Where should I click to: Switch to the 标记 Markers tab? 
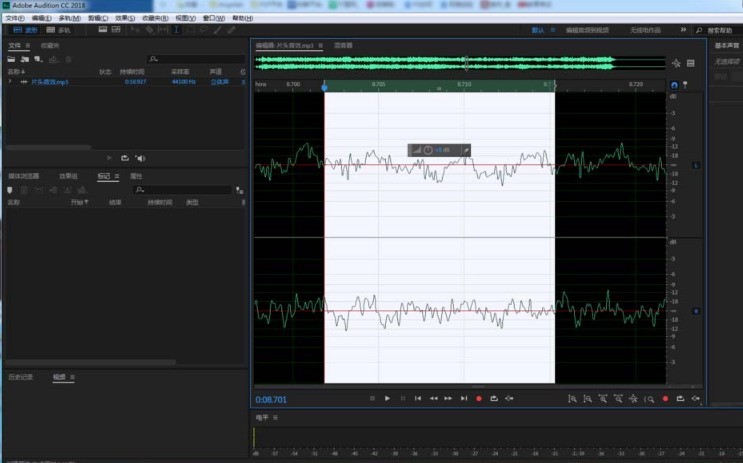[103, 176]
